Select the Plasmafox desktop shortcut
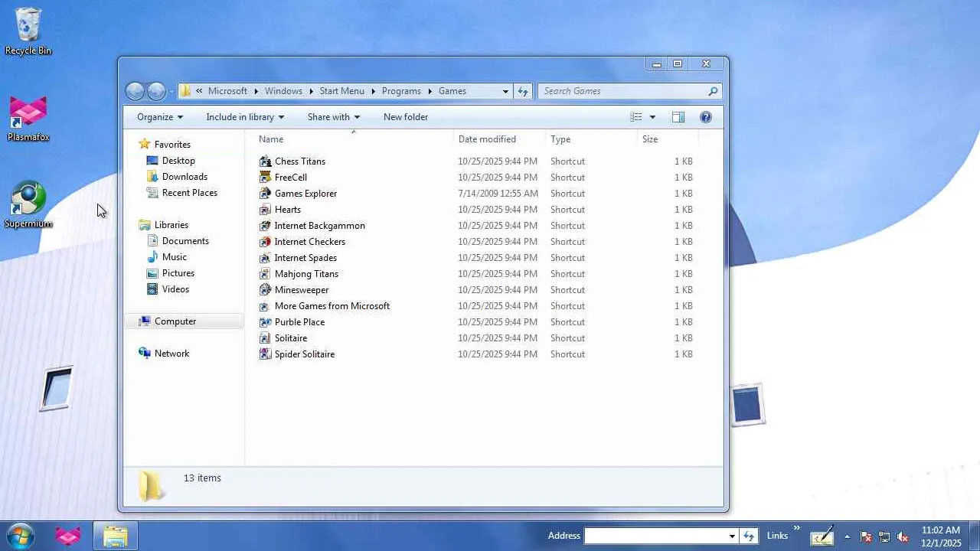Image resolution: width=980 pixels, height=551 pixels. 28,119
